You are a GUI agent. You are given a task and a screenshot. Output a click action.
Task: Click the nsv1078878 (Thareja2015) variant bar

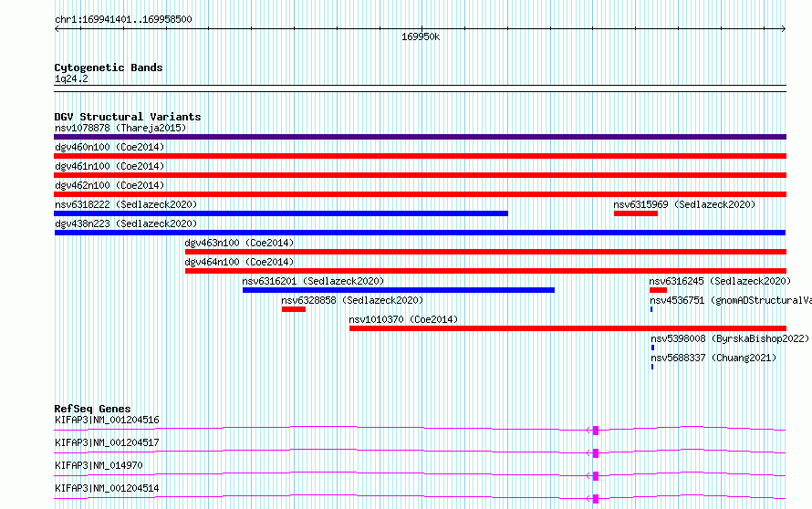(420, 137)
